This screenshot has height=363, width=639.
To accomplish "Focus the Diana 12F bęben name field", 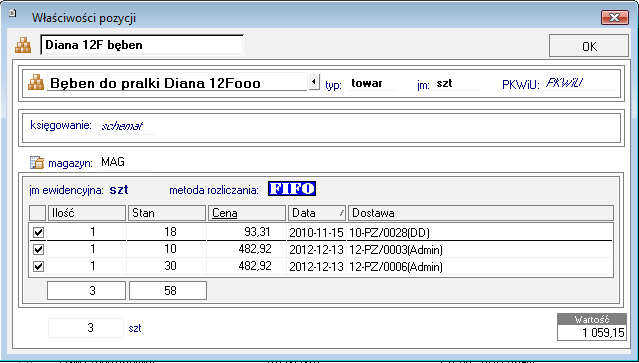I will tap(142, 45).
